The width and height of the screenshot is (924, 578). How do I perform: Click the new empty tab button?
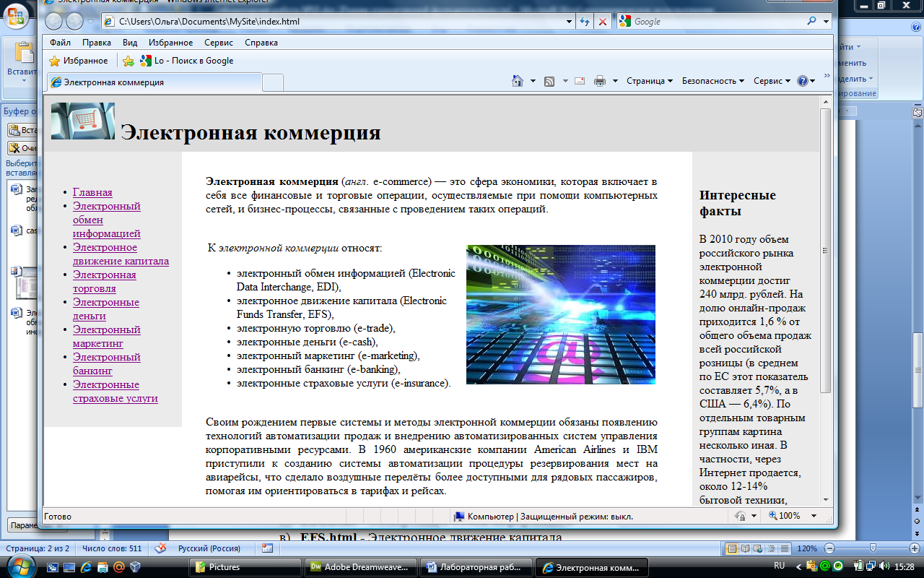coord(272,82)
